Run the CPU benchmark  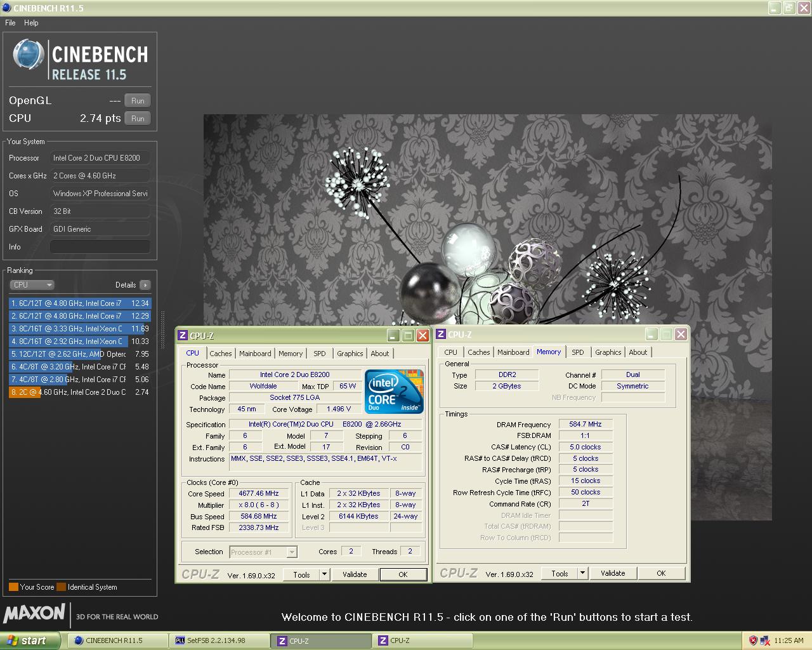(x=138, y=118)
